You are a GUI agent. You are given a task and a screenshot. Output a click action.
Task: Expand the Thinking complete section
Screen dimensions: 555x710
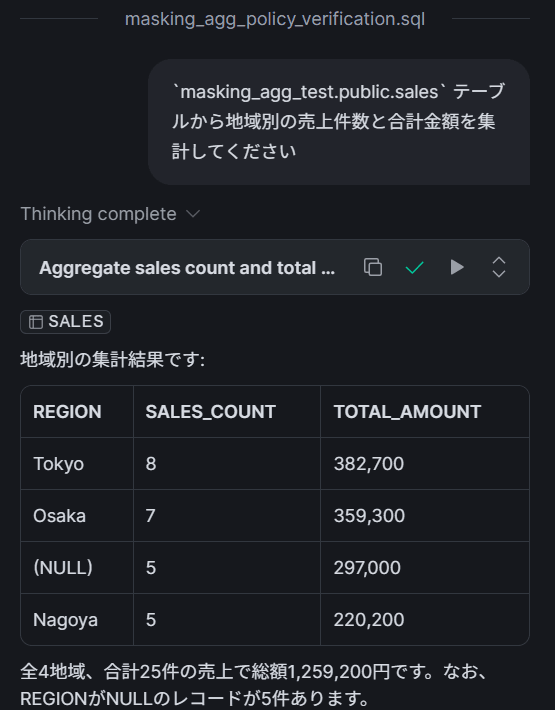coord(110,214)
